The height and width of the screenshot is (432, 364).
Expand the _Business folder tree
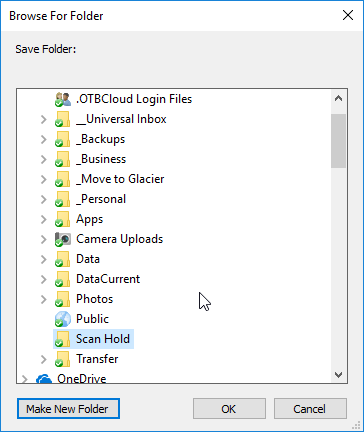point(44,159)
